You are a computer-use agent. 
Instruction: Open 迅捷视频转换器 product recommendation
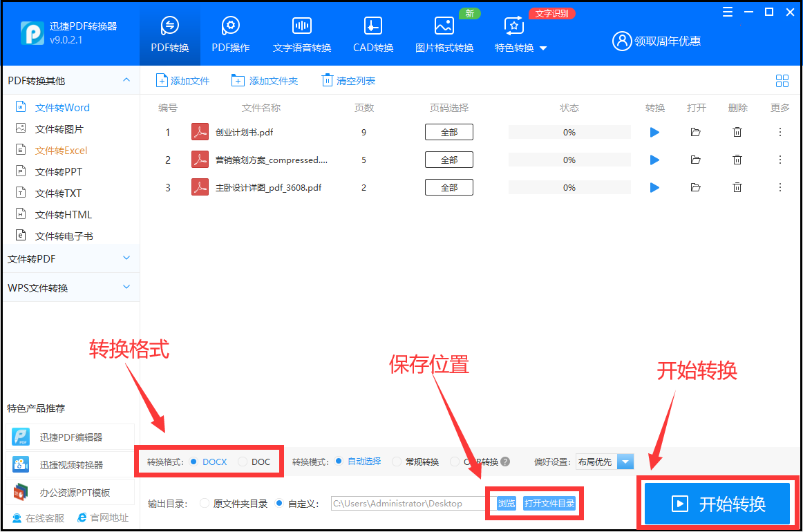[70, 465]
